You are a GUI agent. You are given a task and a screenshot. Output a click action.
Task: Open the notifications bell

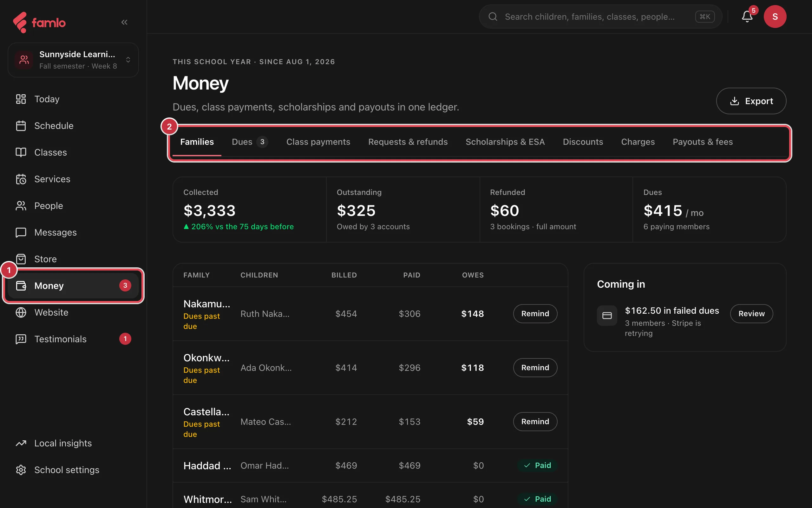747,17
